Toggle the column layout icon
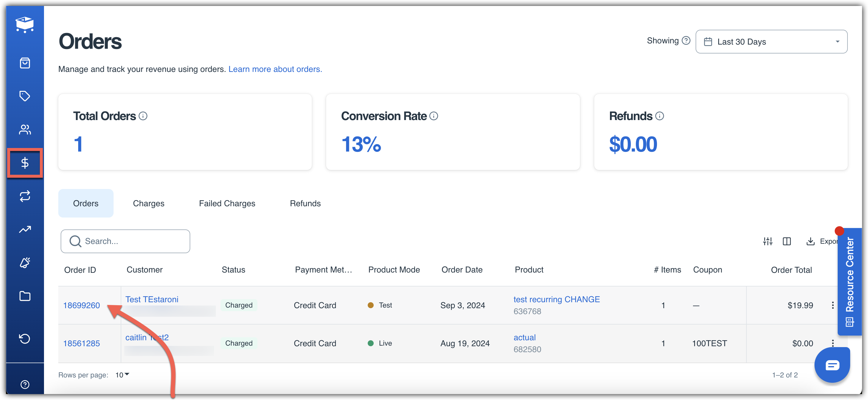This screenshot has width=868, height=400. pos(787,241)
